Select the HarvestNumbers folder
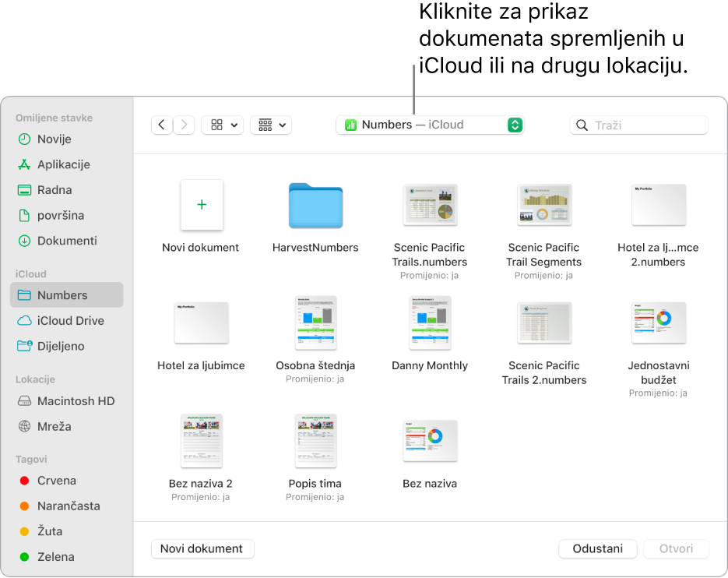The width and height of the screenshot is (728, 578). pos(315,206)
